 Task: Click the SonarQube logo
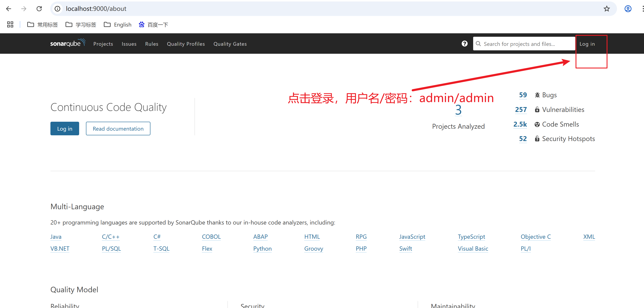pyautogui.click(x=67, y=43)
